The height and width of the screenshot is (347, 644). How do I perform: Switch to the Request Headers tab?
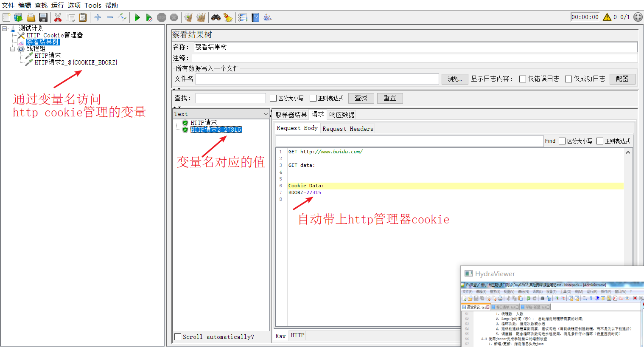pyautogui.click(x=347, y=128)
